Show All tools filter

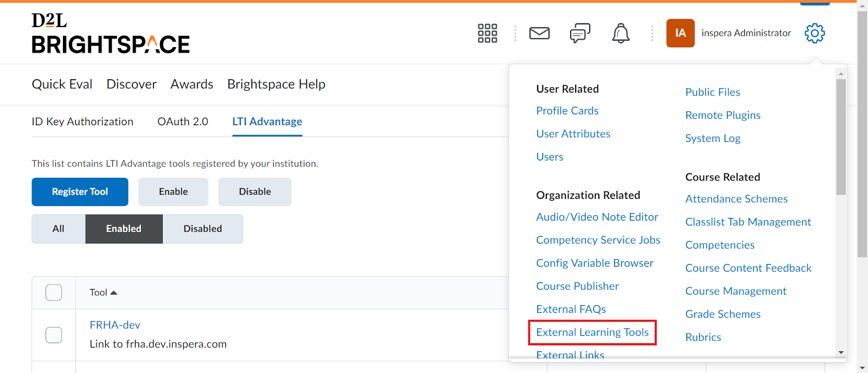point(59,229)
